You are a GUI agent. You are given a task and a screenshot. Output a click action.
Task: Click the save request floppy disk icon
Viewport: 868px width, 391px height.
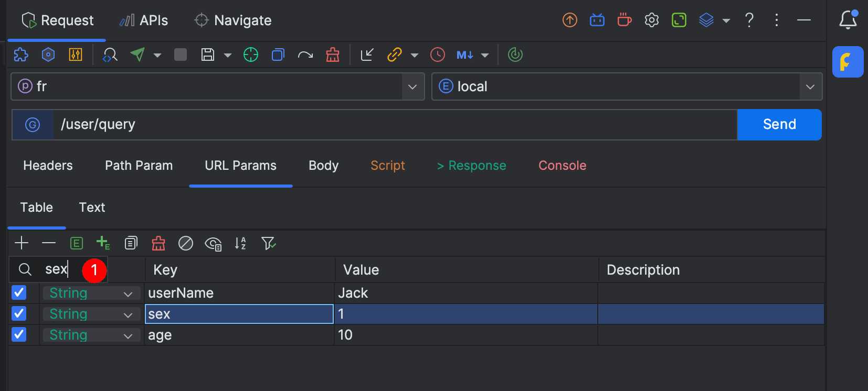(x=208, y=55)
